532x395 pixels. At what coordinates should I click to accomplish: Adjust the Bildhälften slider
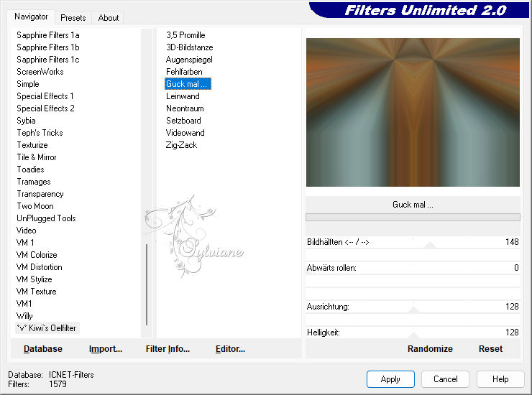pos(430,245)
